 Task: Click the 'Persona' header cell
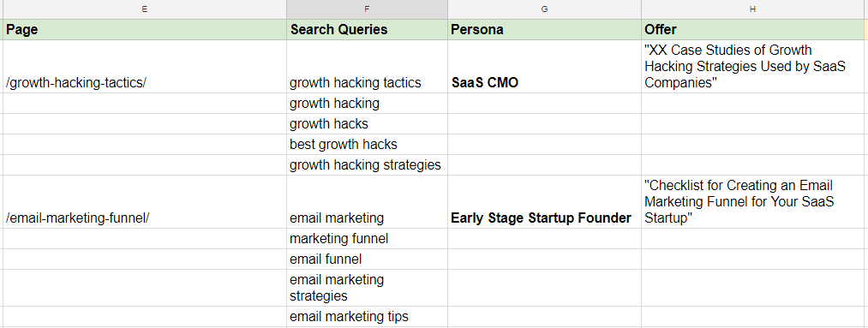(545, 29)
